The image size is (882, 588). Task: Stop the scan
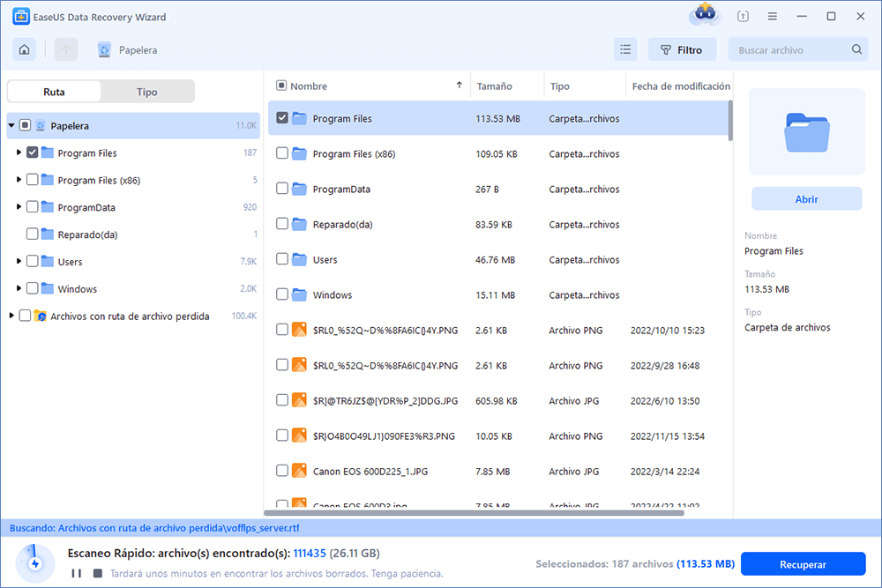tap(98, 573)
